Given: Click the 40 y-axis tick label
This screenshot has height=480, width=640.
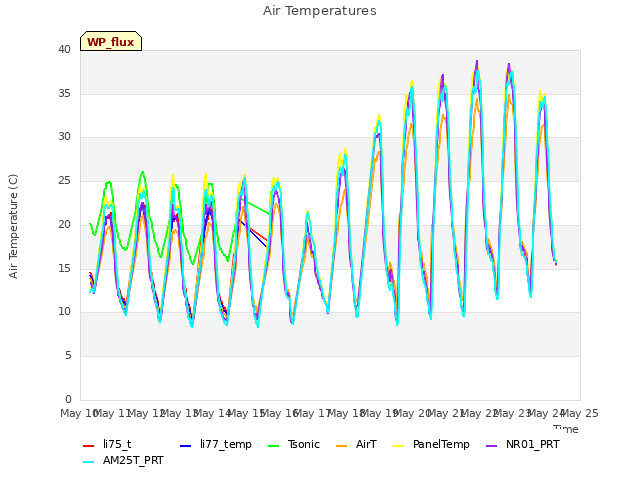Looking at the screenshot, I should [64, 50].
